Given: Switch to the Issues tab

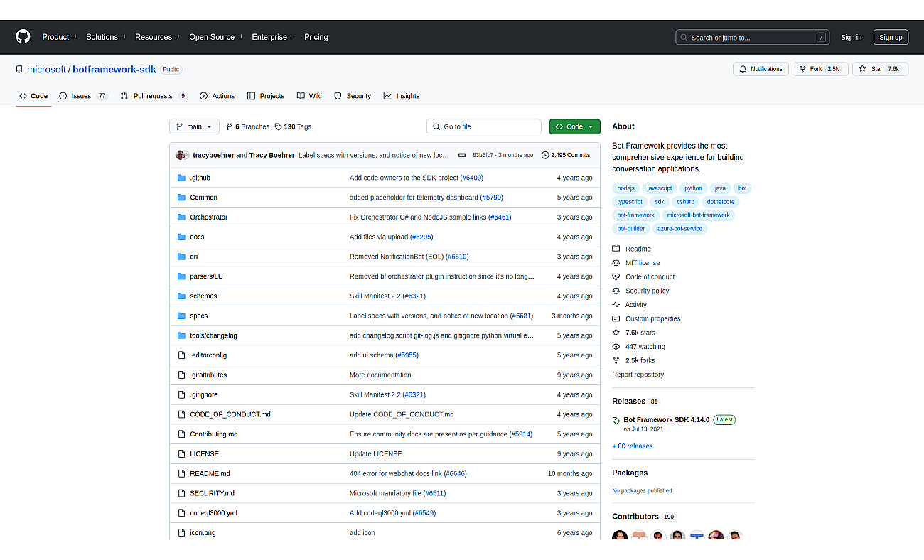Looking at the screenshot, I should (x=83, y=96).
